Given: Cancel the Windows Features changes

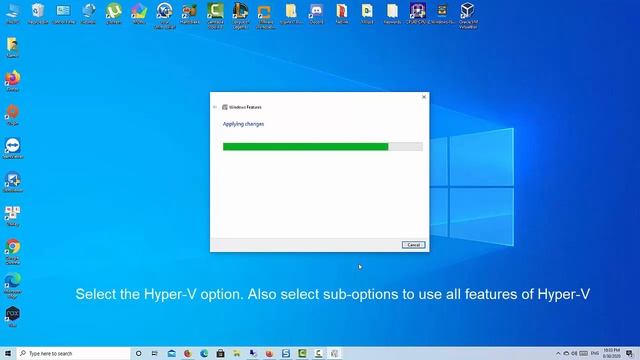Looking at the screenshot, I should pyautogui.click(x=413, y=245).
